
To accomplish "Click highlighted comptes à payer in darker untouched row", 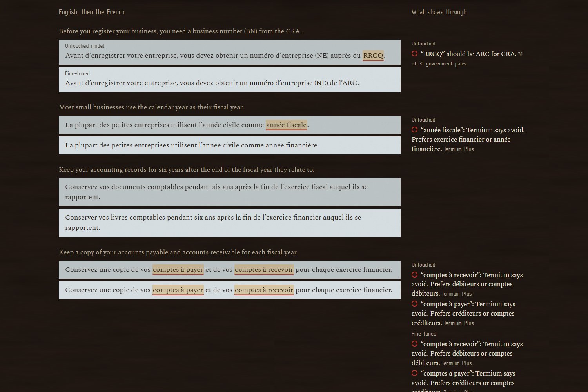I will (178, 270).
